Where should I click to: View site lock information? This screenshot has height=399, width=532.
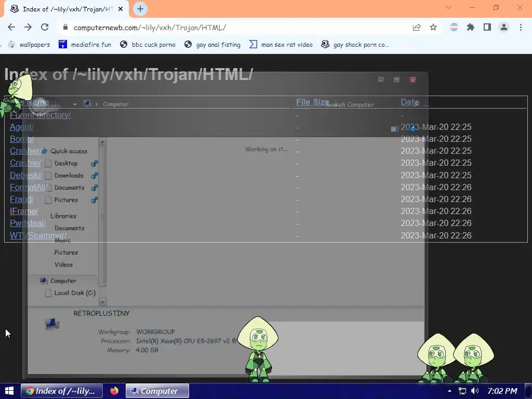65,28
